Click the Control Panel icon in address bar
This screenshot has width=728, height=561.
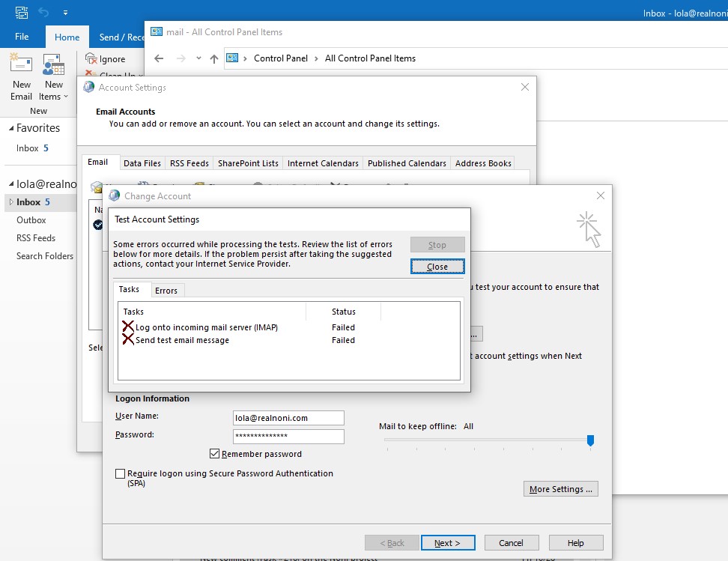[x=232, y=58]
